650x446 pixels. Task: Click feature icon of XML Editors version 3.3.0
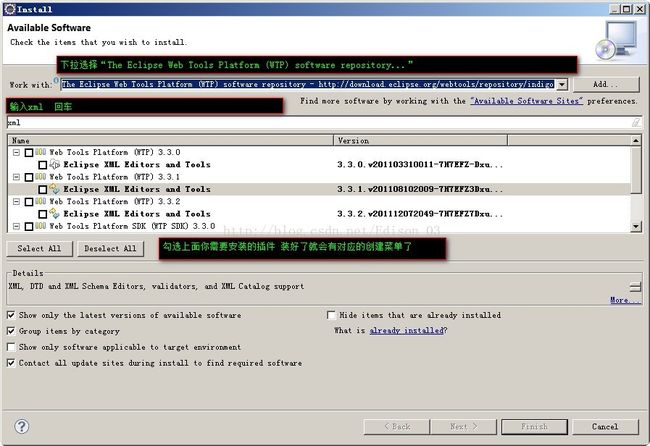pos(54,165)
